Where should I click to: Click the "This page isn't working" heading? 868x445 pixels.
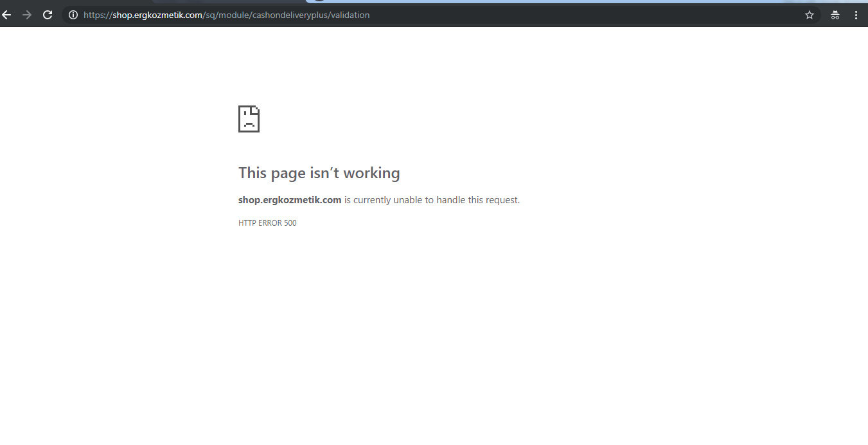click(x=319, y=173)
